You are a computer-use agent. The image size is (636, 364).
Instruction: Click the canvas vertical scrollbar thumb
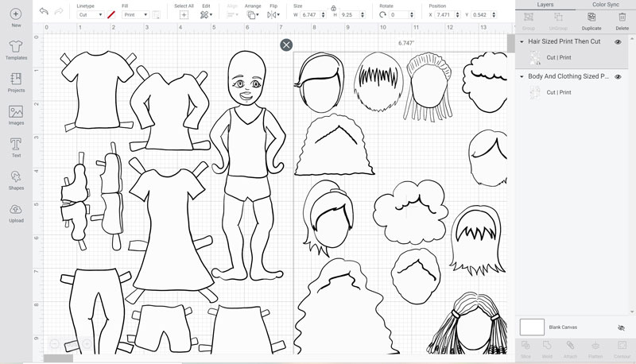point(510,44)
